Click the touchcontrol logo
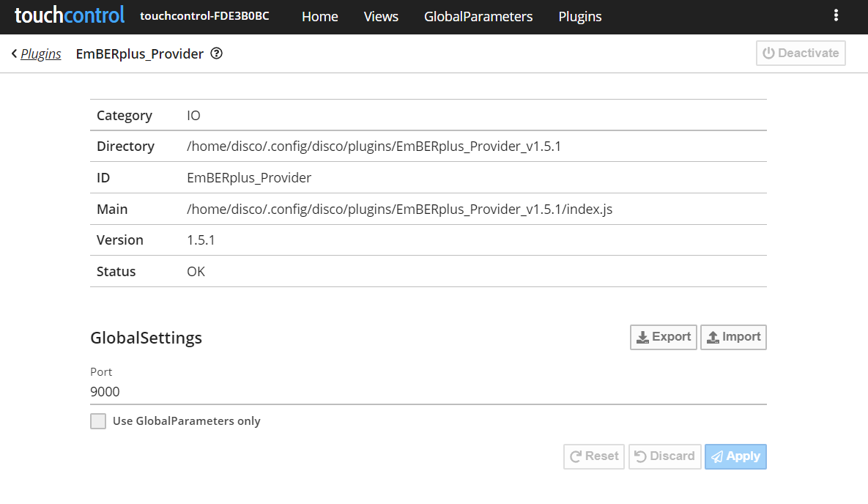The width and height of the screenshot is (868, 504). pos(70,16)
